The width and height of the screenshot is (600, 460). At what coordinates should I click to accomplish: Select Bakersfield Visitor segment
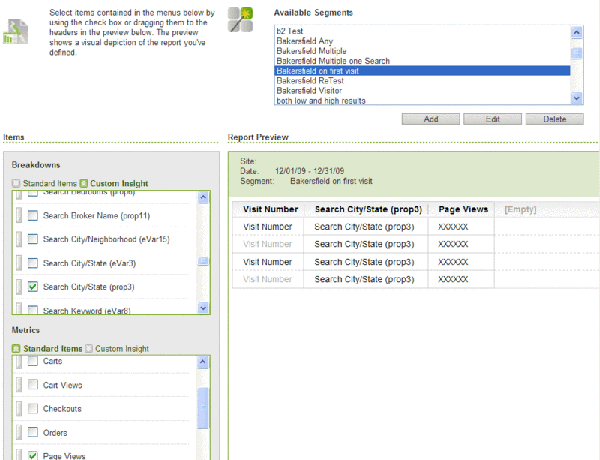pos(422,91)
